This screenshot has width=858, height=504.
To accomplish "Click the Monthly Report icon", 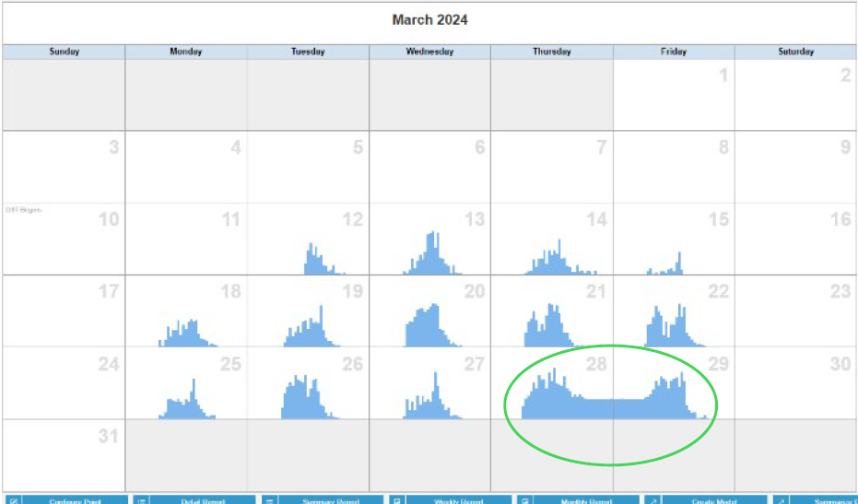I will pos(524,499).
